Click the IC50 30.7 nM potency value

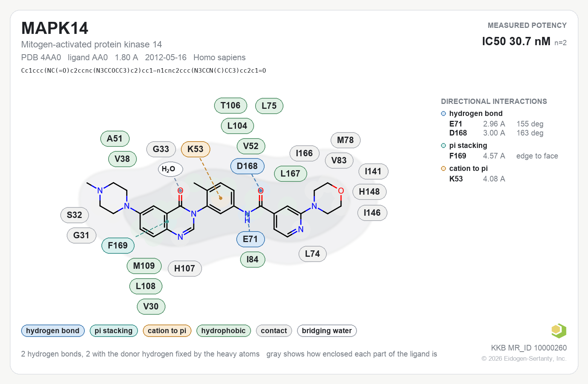pyautogui.click(x=516, y=41)
